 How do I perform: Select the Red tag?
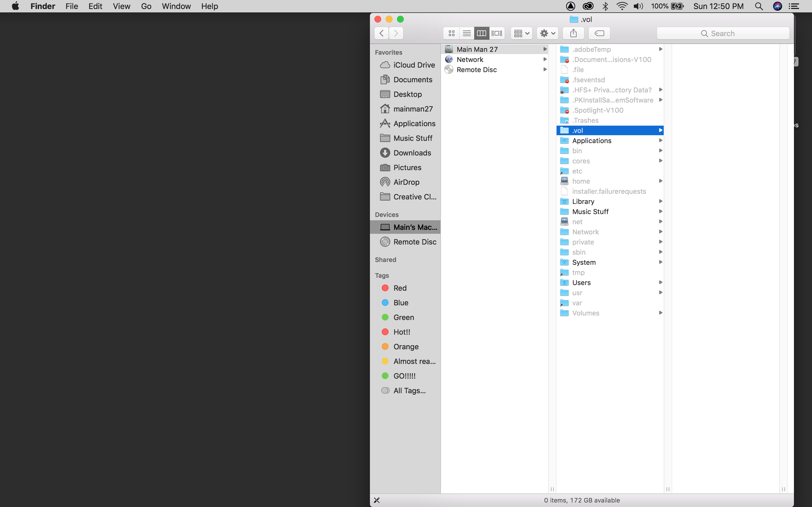(400, 288)
